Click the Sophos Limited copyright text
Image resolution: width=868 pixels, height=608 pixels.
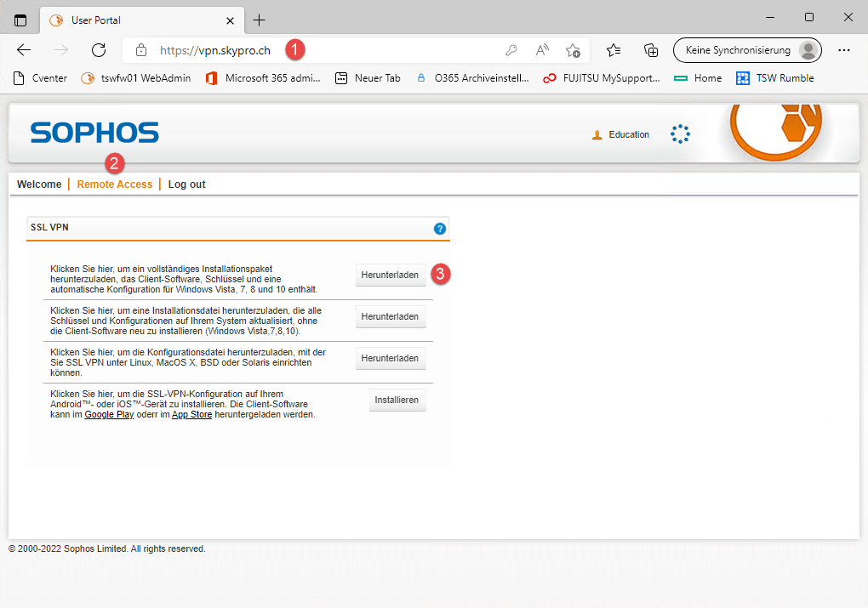point(107,548)
